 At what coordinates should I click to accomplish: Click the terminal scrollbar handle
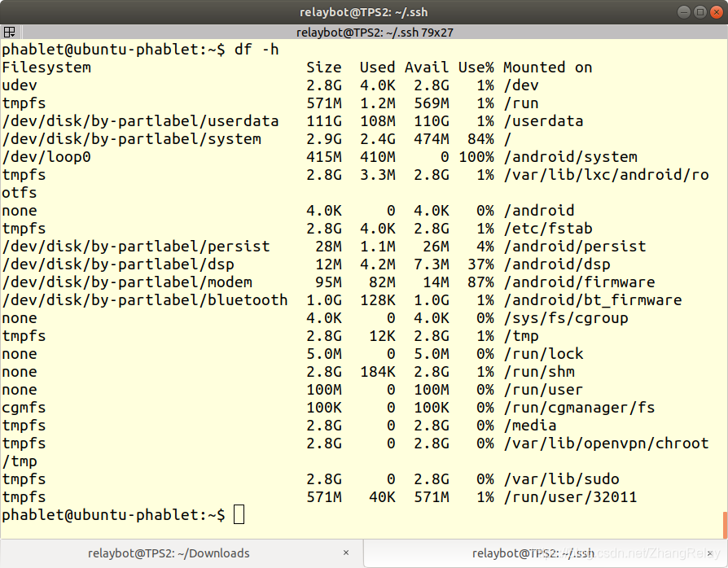726,525
